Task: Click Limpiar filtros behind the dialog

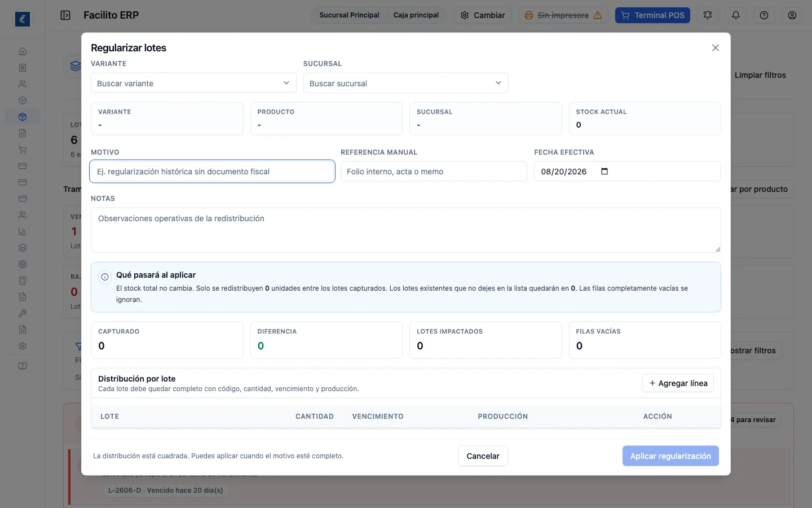Action: pos(760,75)
